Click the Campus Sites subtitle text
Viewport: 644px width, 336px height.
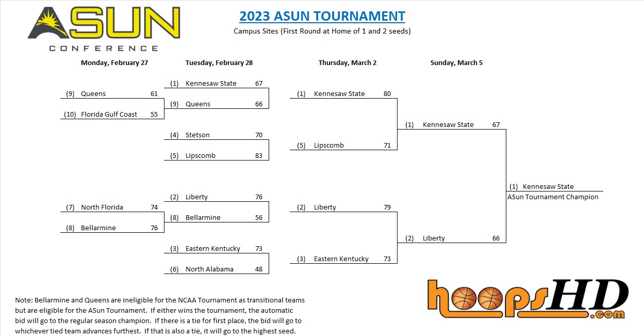click(322, 31)
